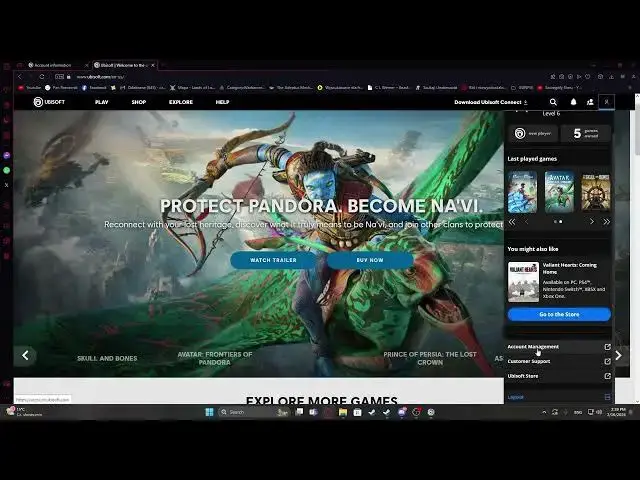Click the Ubisoft logo in the header
The width and height of the screenshot is (640, 480).
[x=49, y=102]
